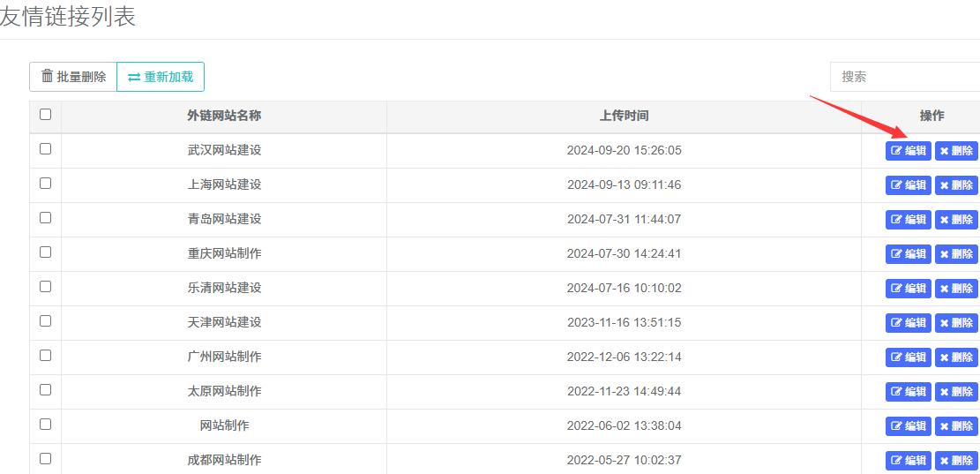Click the 批量删除 batch delete button
980x474 pixels.
73,77
